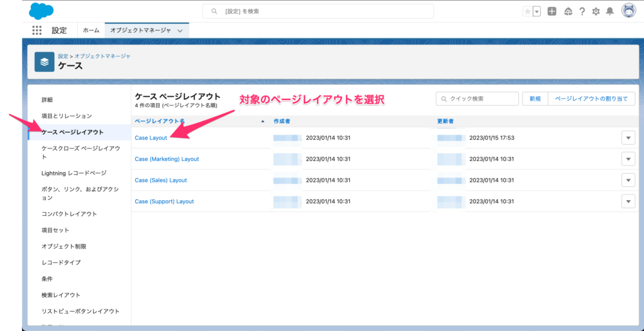Sort by ページレイアウト名 column header

160,121
